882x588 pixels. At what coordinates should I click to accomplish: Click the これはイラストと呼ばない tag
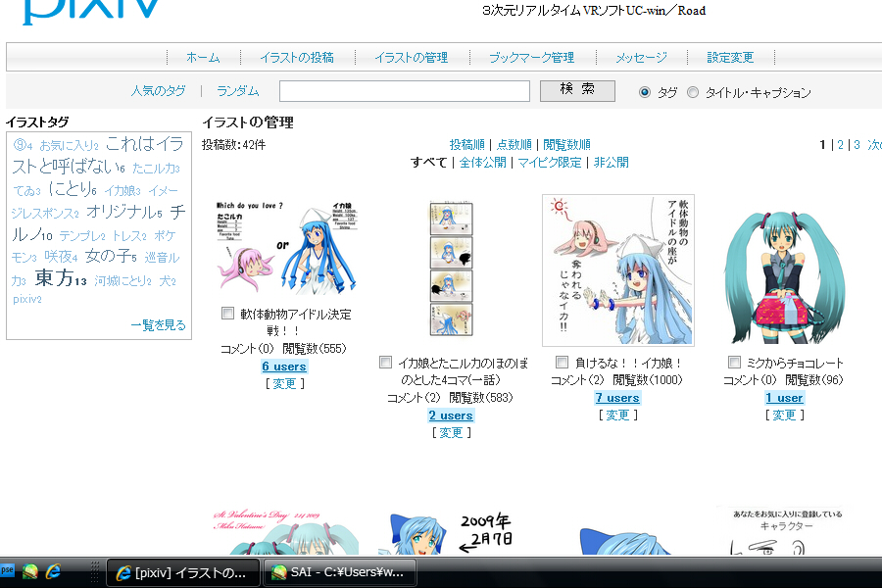[99, 155]
